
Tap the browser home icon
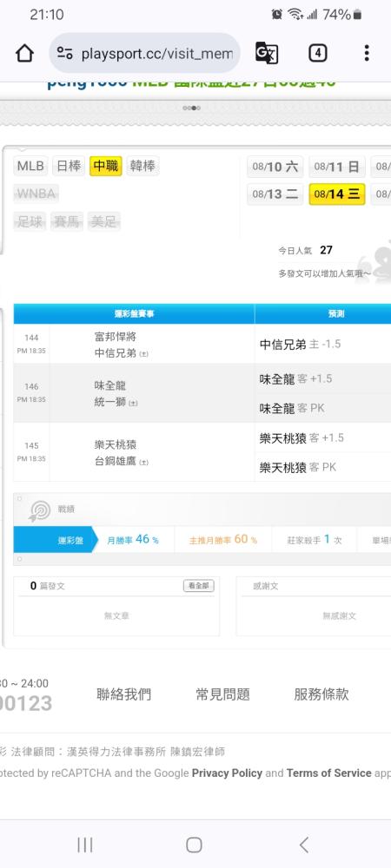(24, 53)
